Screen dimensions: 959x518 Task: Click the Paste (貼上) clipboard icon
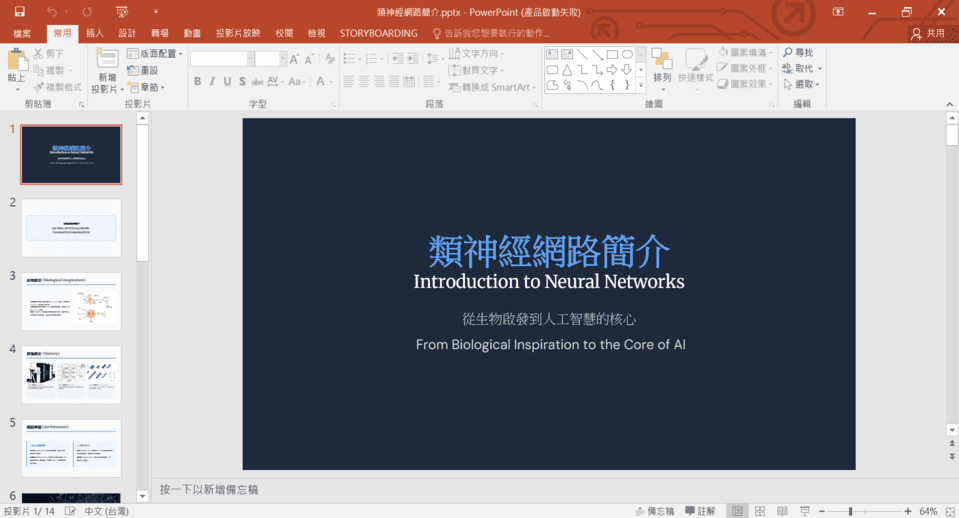coord(17,64)
